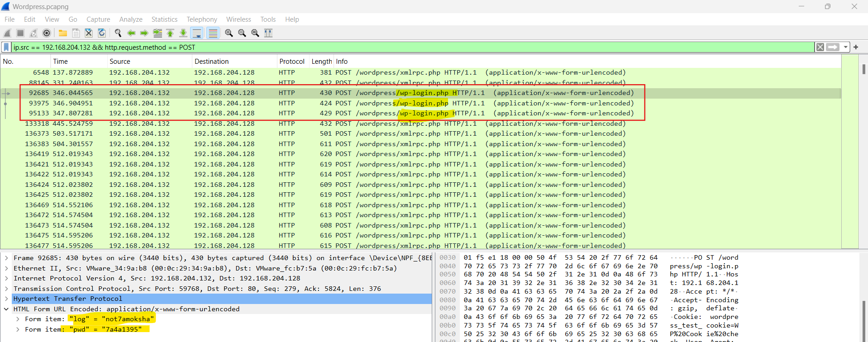Add a filter button with plus

pos(856,47)
